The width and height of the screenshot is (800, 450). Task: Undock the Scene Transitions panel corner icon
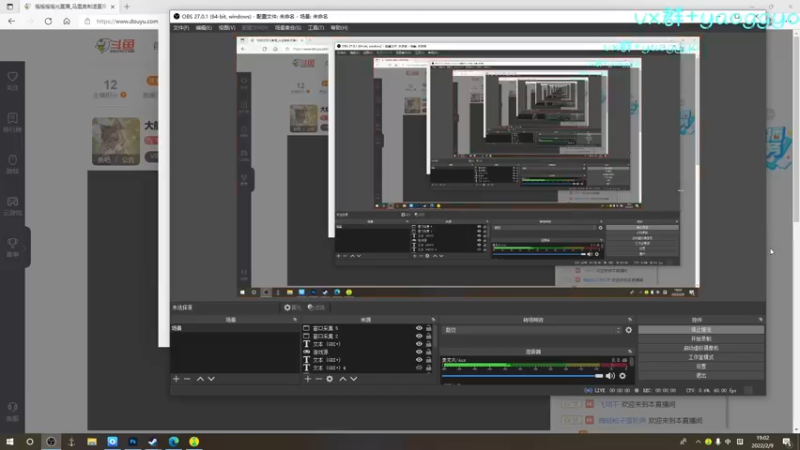click(630, 320)
